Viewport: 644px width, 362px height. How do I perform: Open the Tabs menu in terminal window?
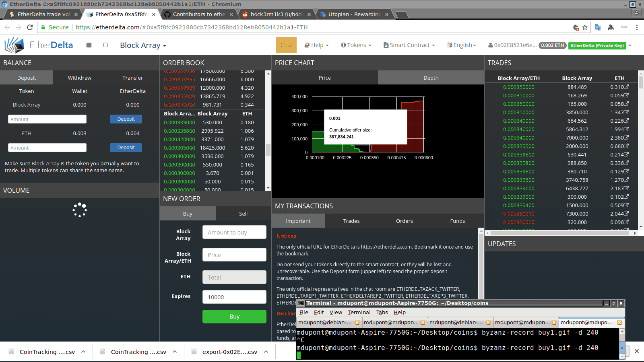[x=382, y=312]
